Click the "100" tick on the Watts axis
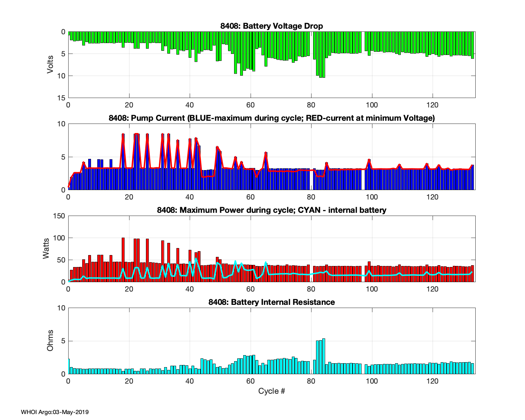The width and height of the screenshot is (525, 420). coord(59,238)
